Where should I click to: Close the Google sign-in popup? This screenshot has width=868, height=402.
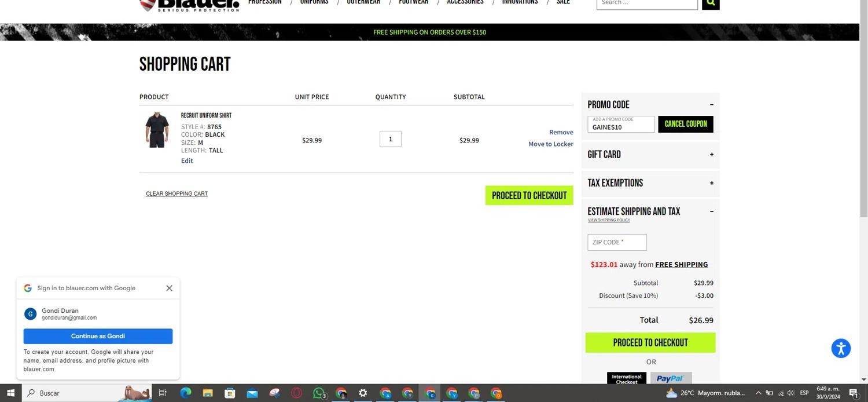[x=169, y=288]
